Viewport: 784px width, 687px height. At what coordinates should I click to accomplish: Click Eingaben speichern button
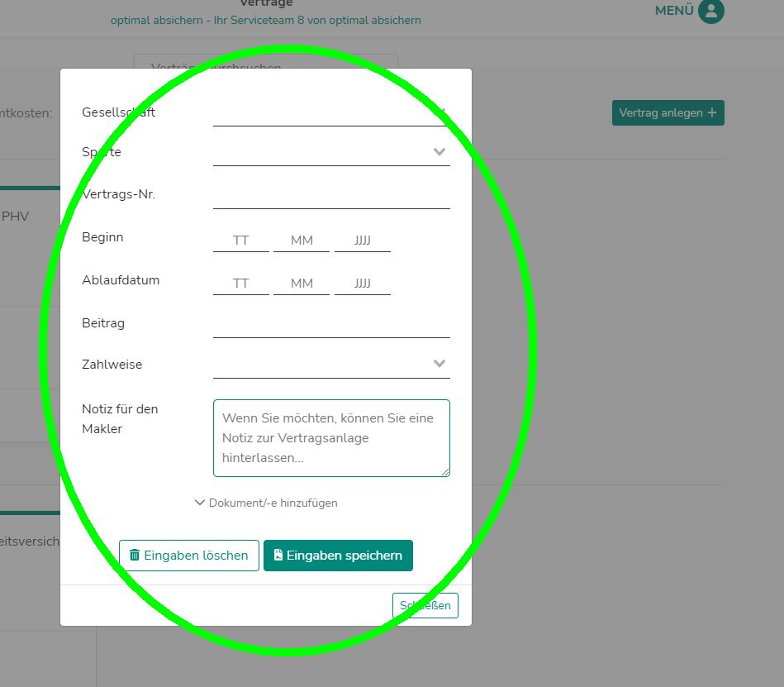pyautogui.click(x=338, y=556)
